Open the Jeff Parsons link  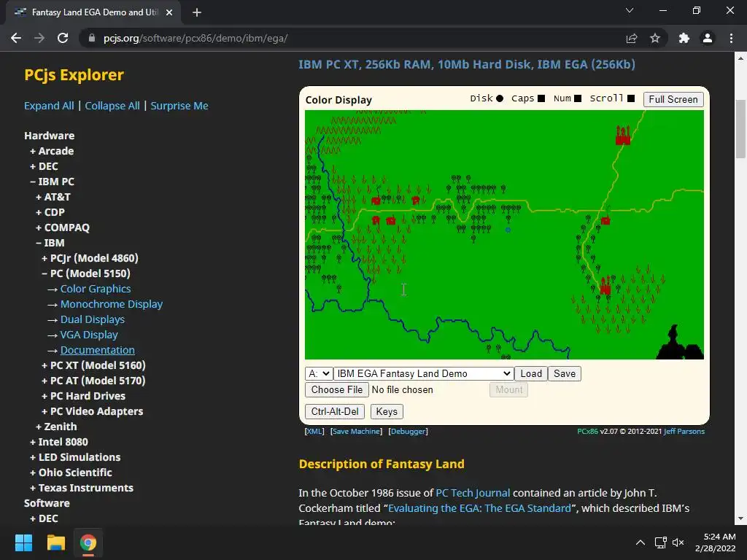(684, 432)
